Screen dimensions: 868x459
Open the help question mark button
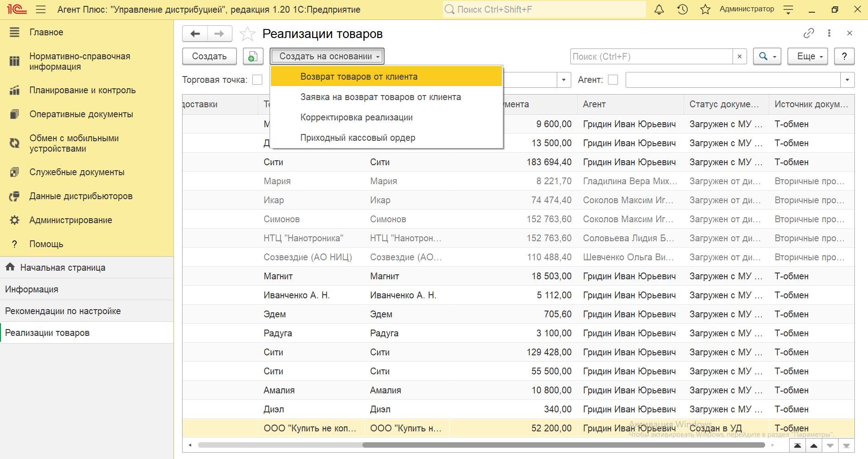pos(844,57)
